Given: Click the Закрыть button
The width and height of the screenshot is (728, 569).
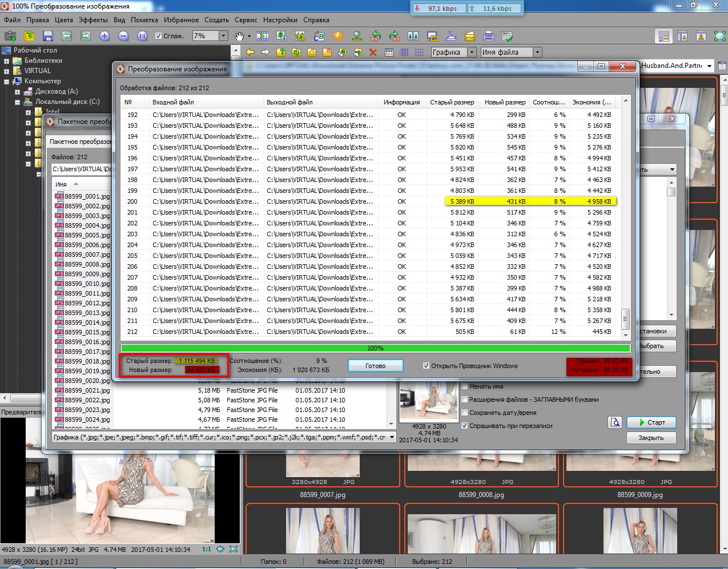Looking at the screenshot, I should 651,438.
